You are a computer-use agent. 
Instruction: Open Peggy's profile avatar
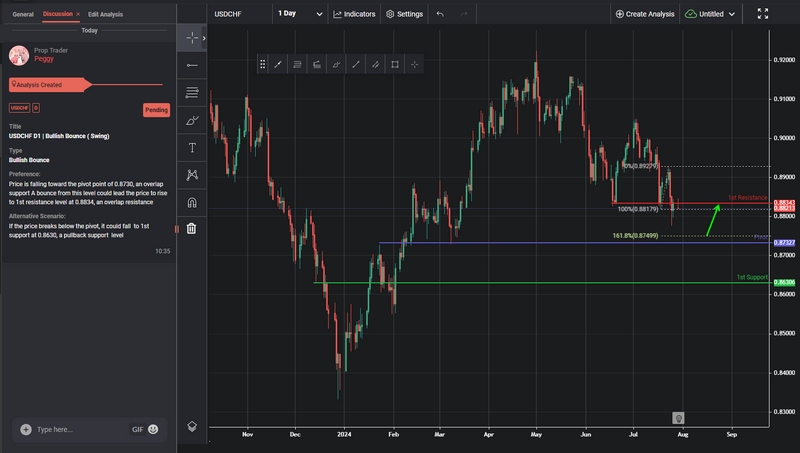[x=19, y=55]
